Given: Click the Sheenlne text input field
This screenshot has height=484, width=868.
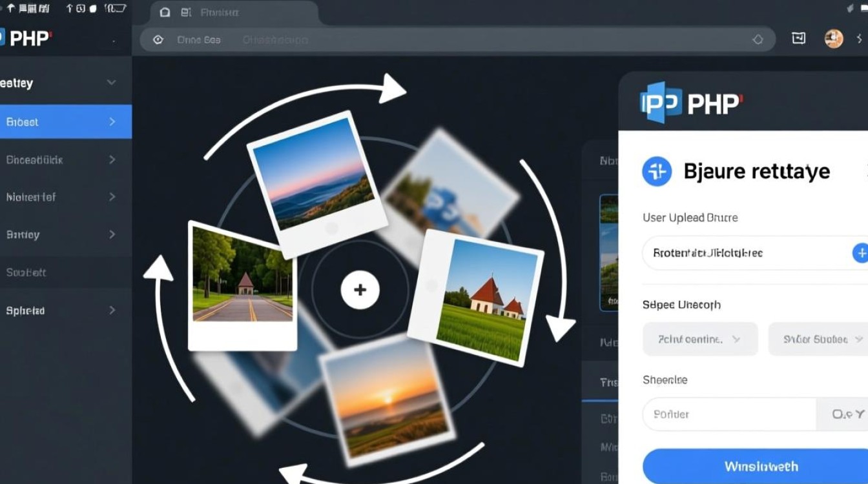Looking at the screenshot, I should (730, 414).
